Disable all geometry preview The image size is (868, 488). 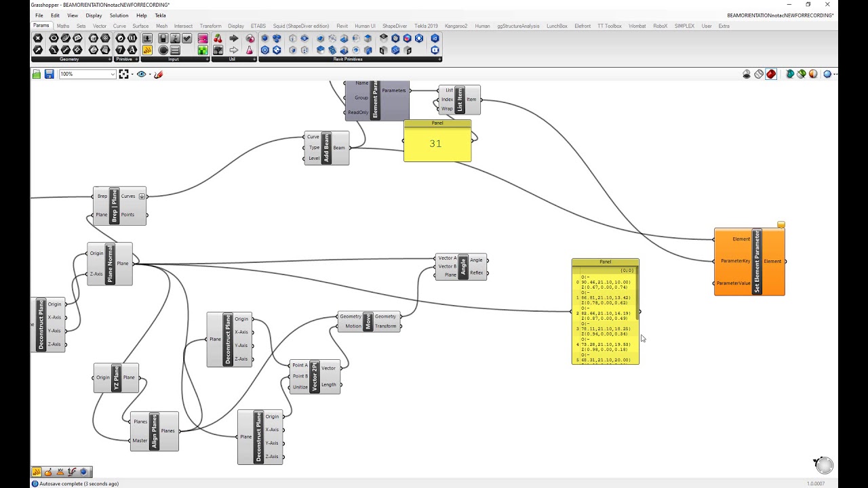[747, 74]
